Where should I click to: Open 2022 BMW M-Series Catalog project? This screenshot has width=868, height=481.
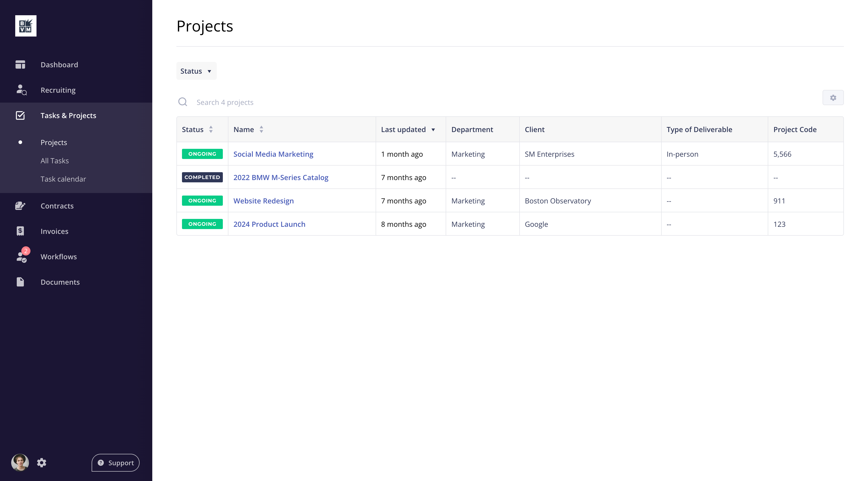point(280,177)
